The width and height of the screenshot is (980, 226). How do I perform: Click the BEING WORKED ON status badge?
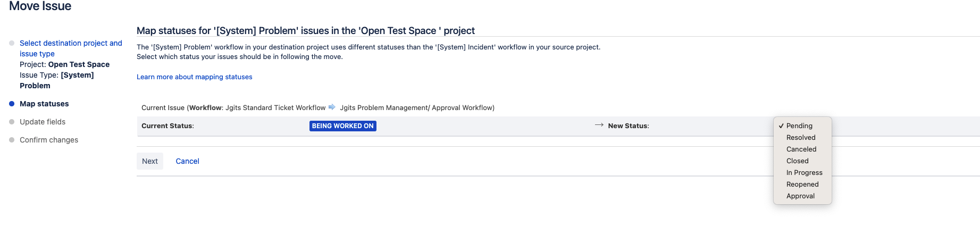coord(343,126)
